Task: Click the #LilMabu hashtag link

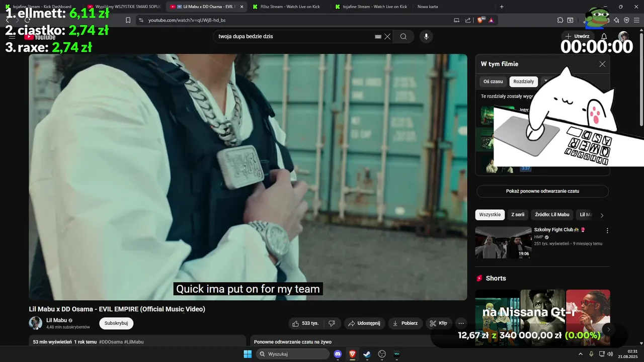Action: tap(134, 342)
